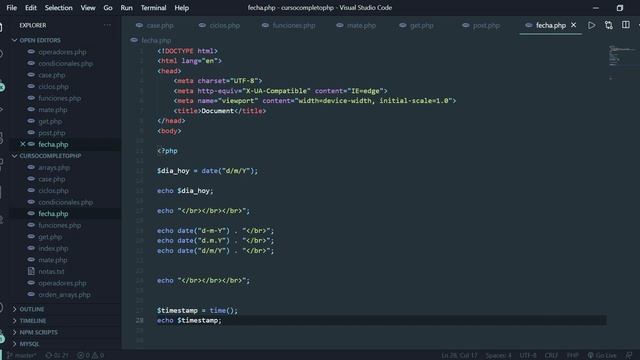Expand the TIMELINE section
The width and height of the screenshot is (640, 360).
pos(33,321)
